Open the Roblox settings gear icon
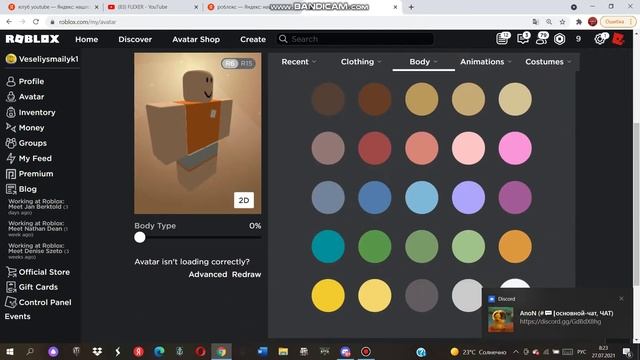The height and width of the screenshot is (360, 640). 600,39
